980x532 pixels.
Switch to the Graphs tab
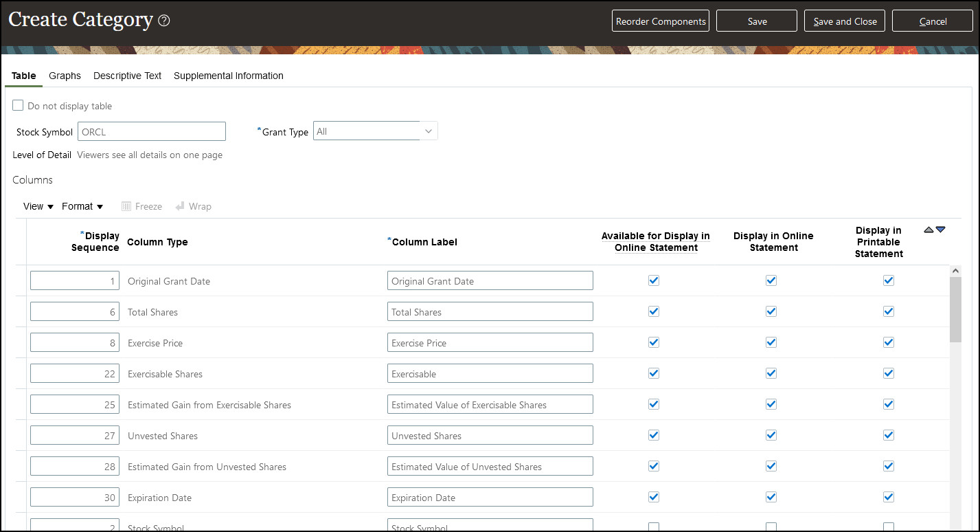(65, 76)
